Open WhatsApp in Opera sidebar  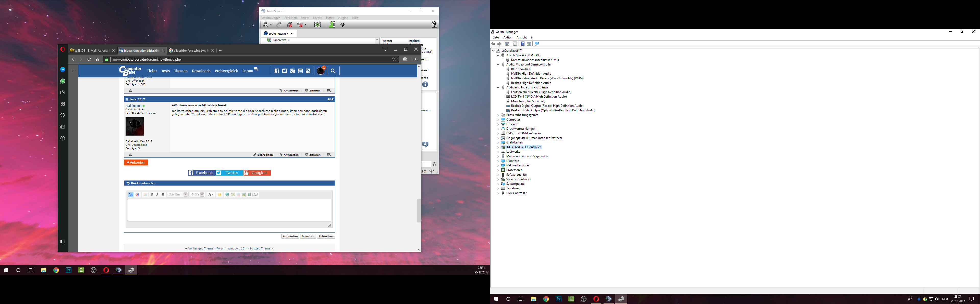click(63, 81)
